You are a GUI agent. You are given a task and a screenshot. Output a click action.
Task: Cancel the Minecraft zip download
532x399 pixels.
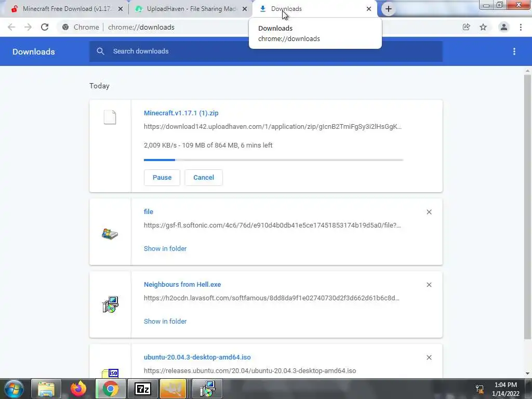pos(204,178)
